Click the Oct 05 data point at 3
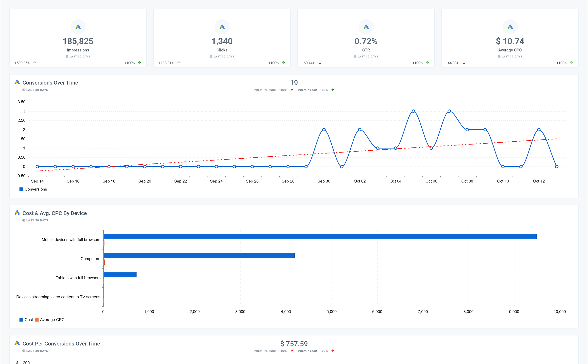Image resolution: width=588 pixels, height=364 pixels. tap(413, 111)
